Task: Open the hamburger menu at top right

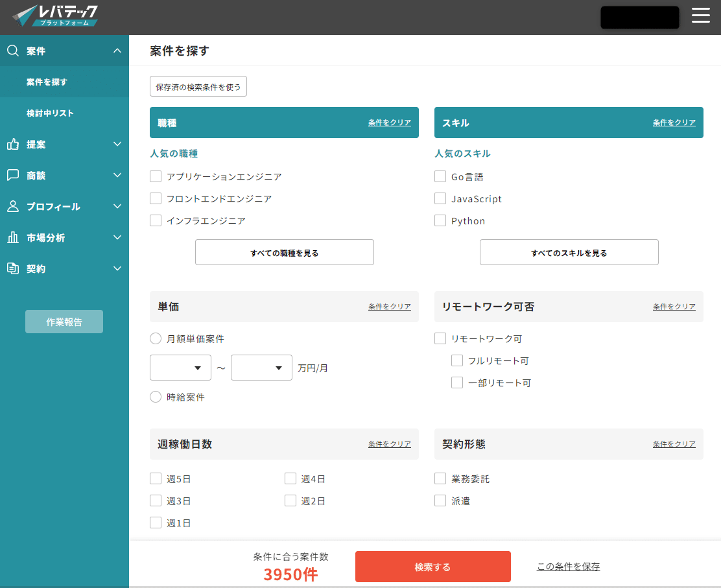Action: 701,16
